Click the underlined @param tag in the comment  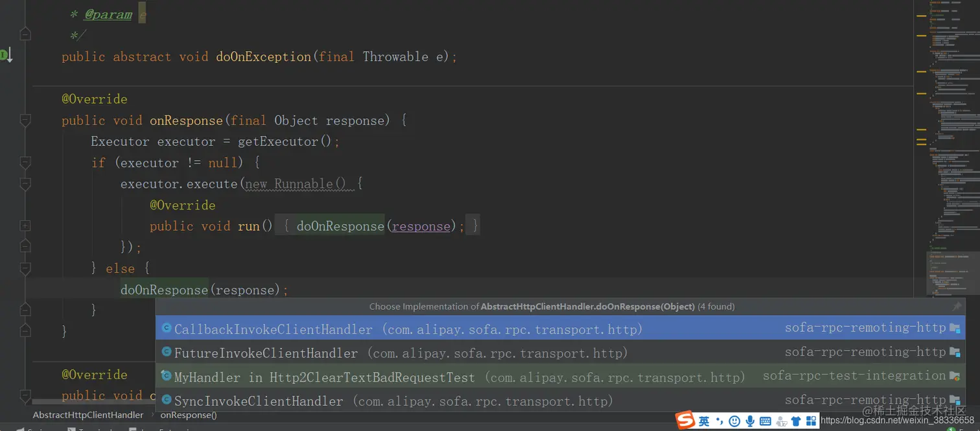tap(108, 14)
